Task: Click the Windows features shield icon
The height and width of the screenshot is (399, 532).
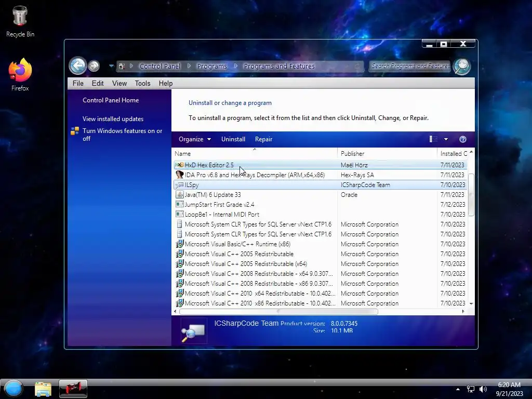Action: [75, 131]
